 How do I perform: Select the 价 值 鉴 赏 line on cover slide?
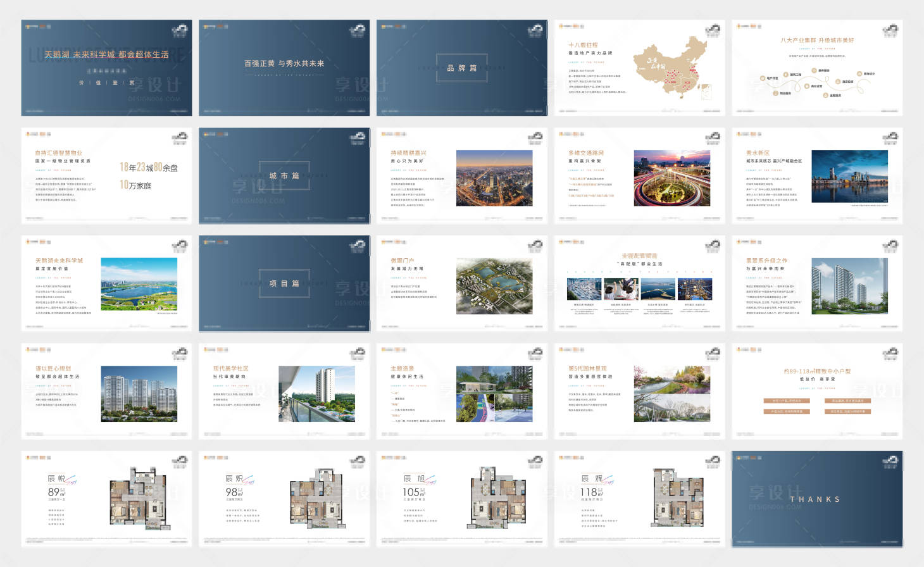click(106, 83)
